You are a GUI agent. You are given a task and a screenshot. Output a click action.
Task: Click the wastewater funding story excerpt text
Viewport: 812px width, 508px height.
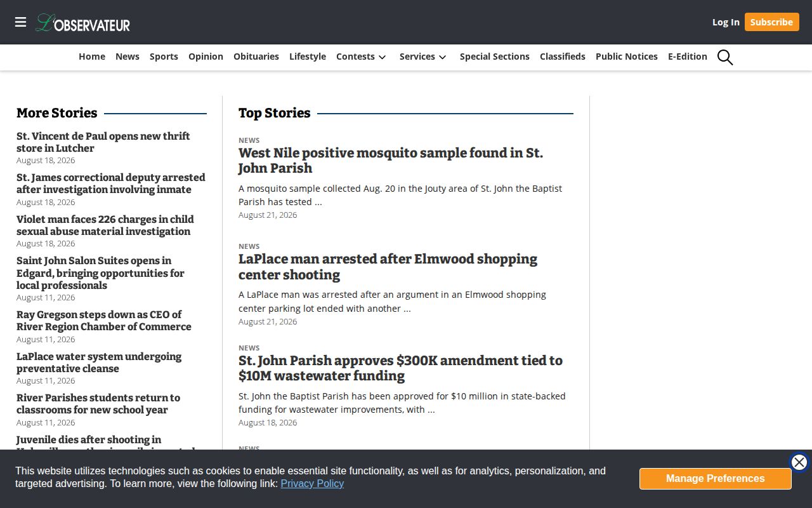click(x=402, y=403)
